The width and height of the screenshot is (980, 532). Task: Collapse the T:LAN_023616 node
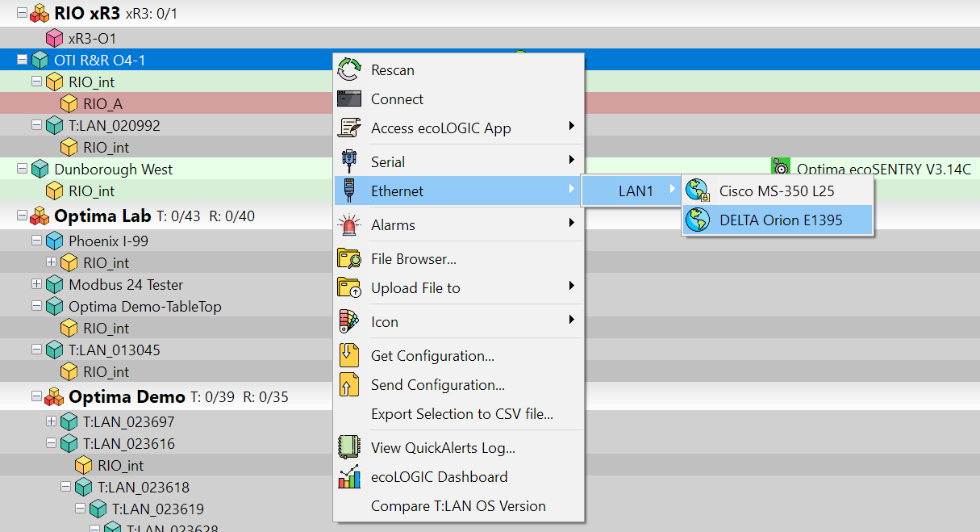tap(51, 444)
